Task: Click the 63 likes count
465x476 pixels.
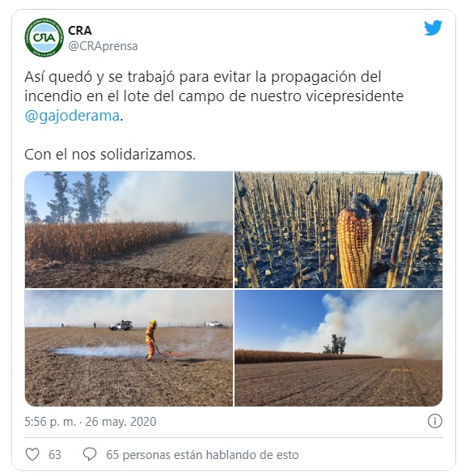Action: tap(55, 455)
